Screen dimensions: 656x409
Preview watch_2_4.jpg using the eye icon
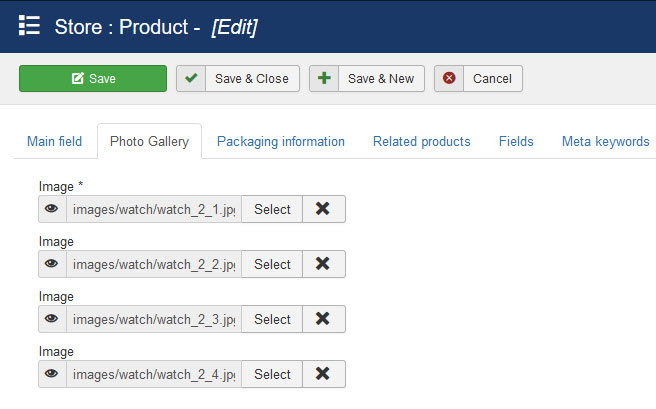click(52, 374)
